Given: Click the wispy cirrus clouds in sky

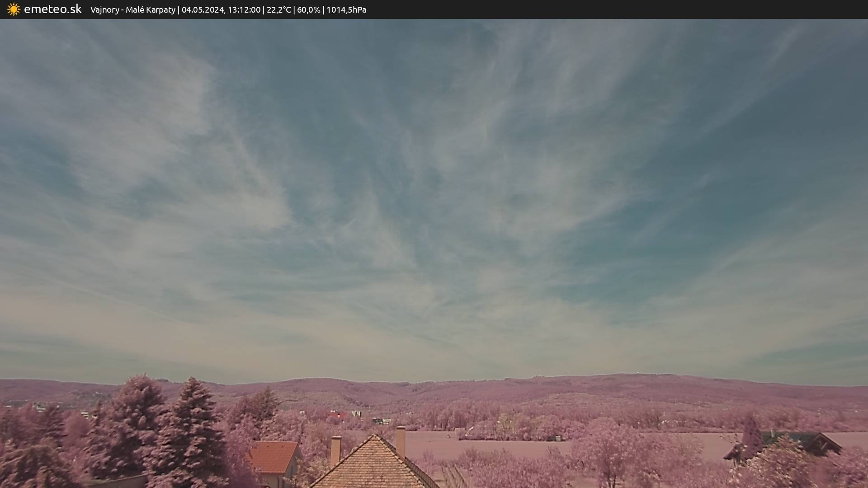Looking at the screenshot, I should click(407, 181).
